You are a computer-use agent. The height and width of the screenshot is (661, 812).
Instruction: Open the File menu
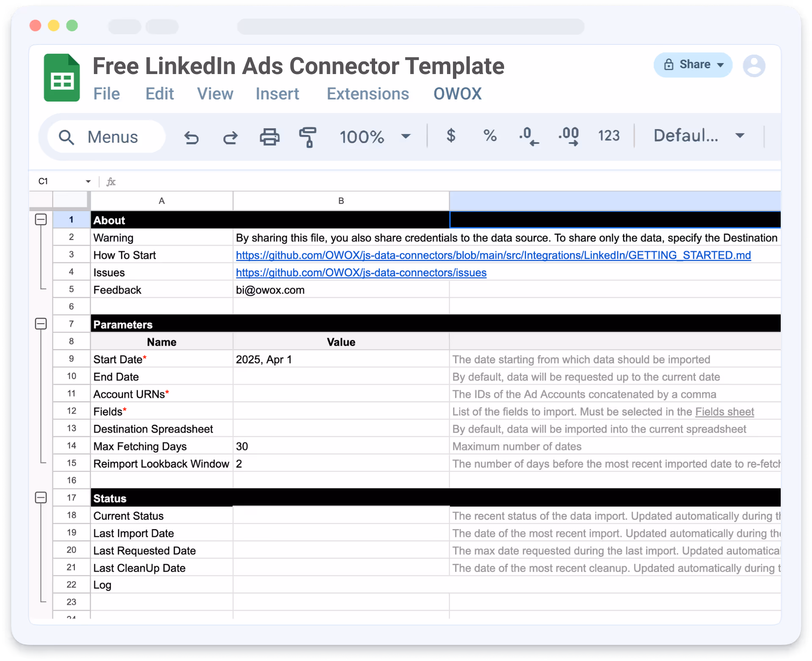(107, 94)
